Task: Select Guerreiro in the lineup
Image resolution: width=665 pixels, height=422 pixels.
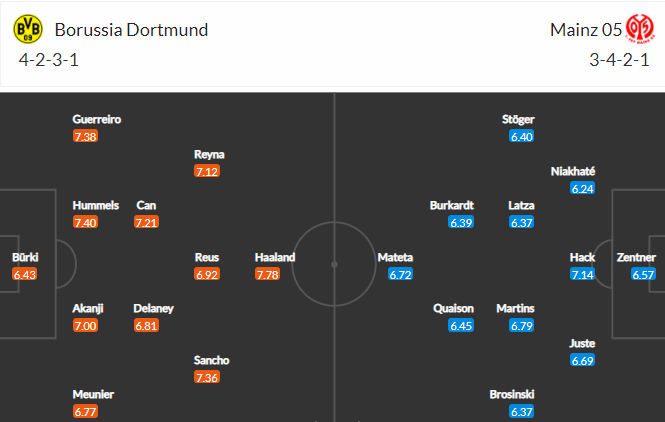Action: pos(97,119)
